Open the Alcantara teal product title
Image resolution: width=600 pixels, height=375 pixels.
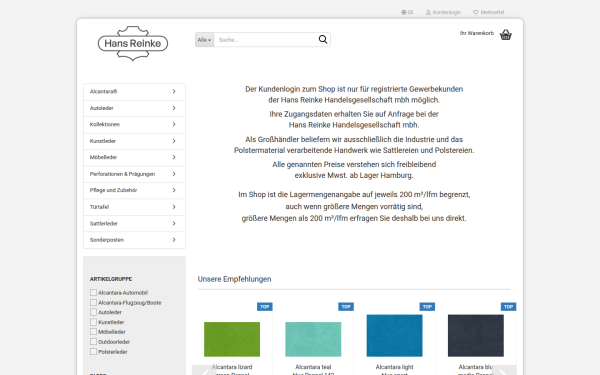click(313, 370)
